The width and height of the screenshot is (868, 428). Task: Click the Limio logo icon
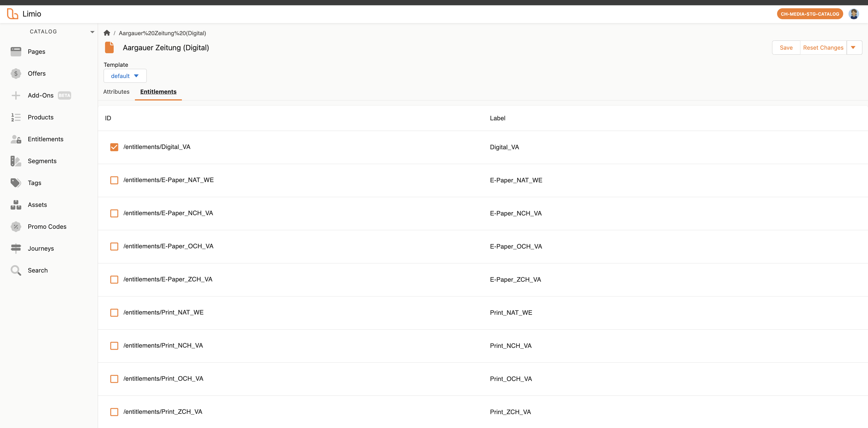click(x=12, y=14)
